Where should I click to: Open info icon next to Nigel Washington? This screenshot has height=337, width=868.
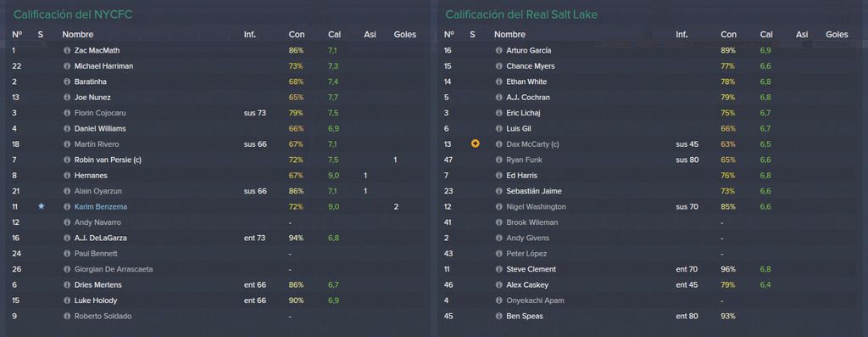(498, 207)
